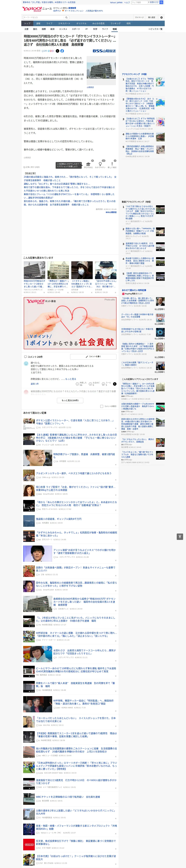
Task: Open the 経済 category
Action: coord(52,29)
